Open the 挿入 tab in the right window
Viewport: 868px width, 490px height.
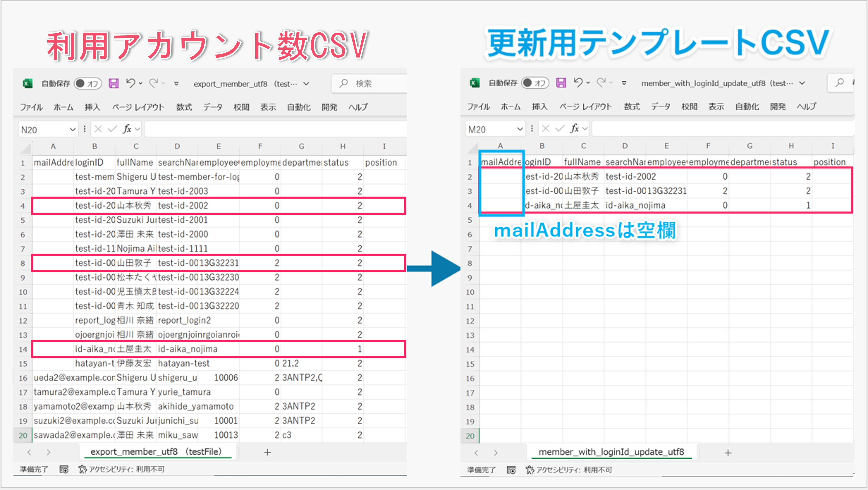click(540, 106)
